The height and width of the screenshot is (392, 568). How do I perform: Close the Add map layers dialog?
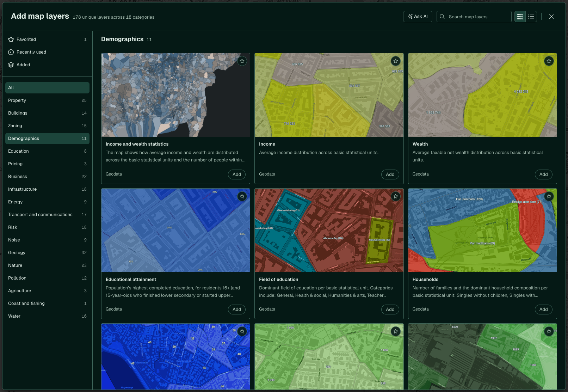click(x=551, y=17)
